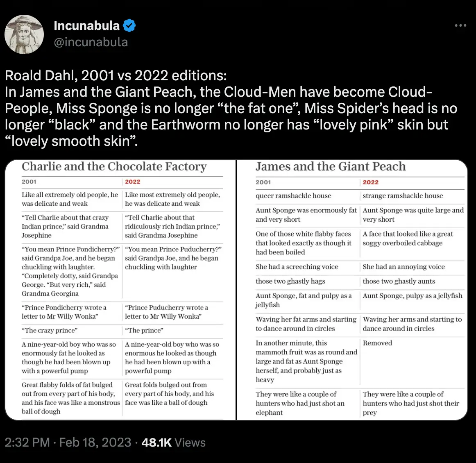Open Incunabula's profile avatar

click(24, 34)
